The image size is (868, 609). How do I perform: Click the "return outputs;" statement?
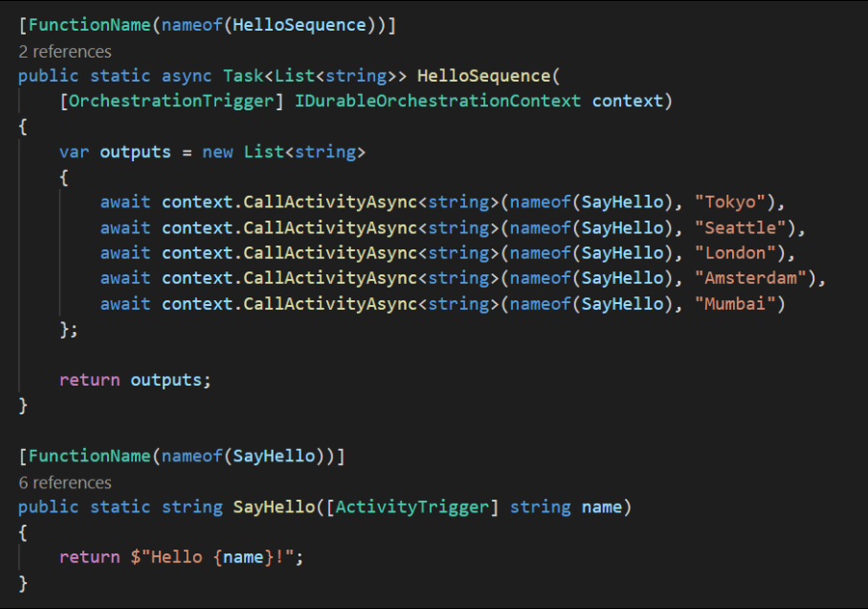[x=135, y=379]
